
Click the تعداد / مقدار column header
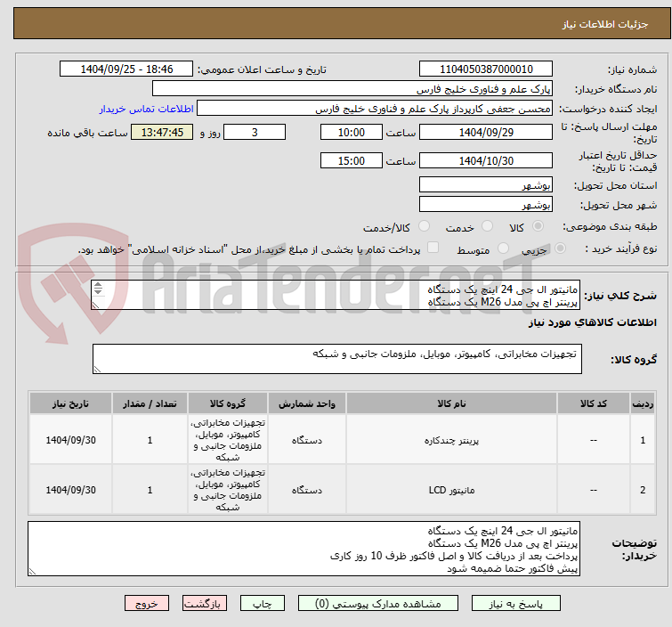(x=150, y=403)
